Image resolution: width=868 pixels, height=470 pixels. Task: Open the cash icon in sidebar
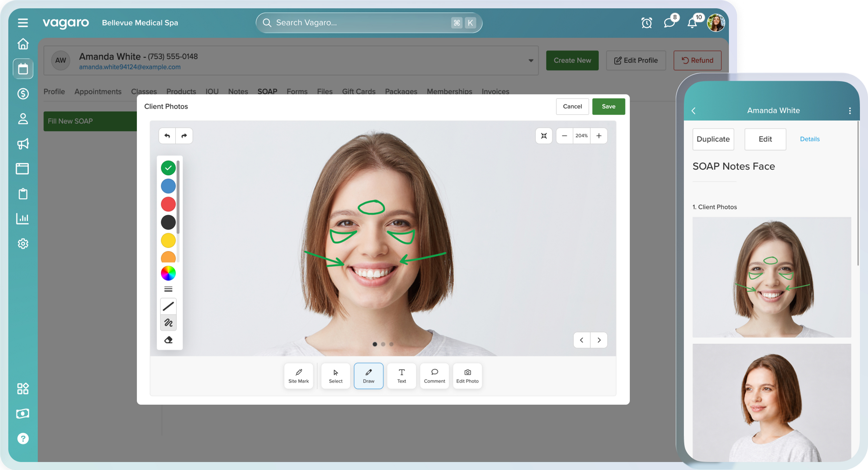(x=23, y=413)
